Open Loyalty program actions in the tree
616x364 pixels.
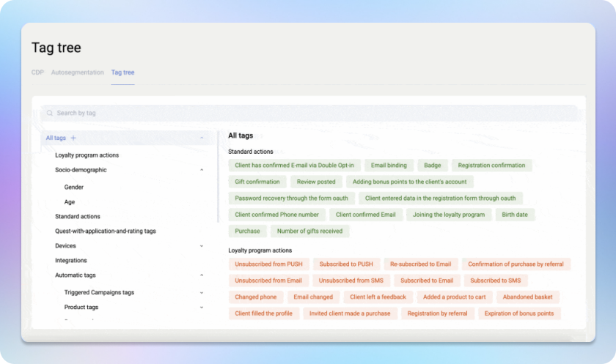point(87,155)
